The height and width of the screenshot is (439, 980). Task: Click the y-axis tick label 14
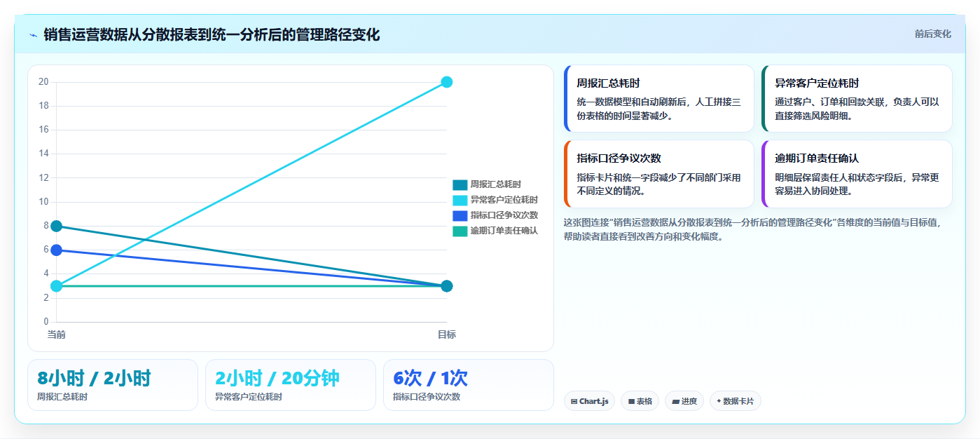coord(43,154)
